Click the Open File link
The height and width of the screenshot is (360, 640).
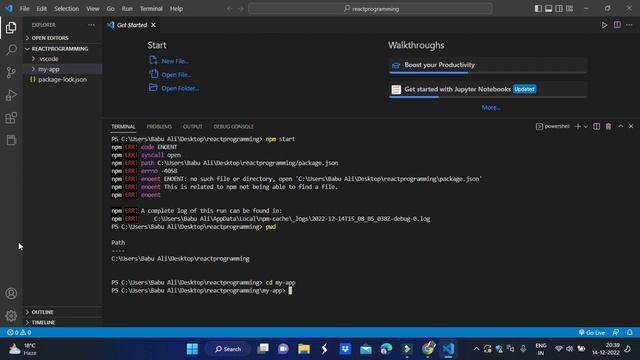170,75
